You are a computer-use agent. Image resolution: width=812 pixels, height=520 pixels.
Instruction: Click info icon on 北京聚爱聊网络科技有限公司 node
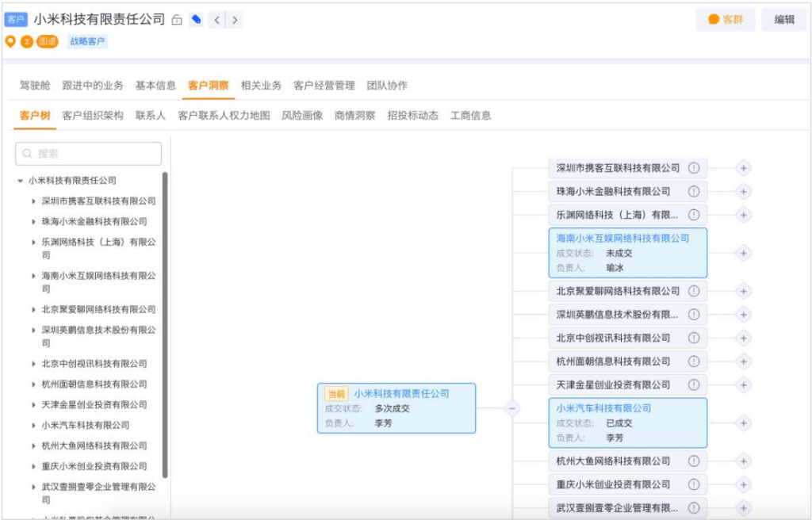point(694,291)
